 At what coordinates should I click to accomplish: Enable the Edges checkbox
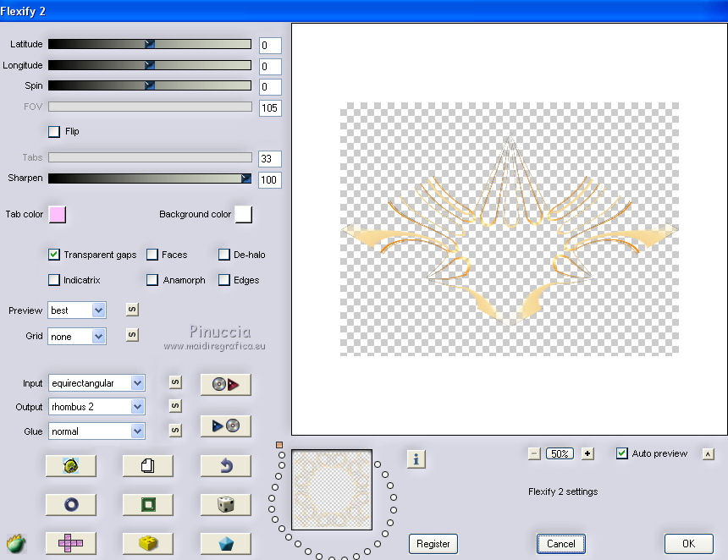224,280
